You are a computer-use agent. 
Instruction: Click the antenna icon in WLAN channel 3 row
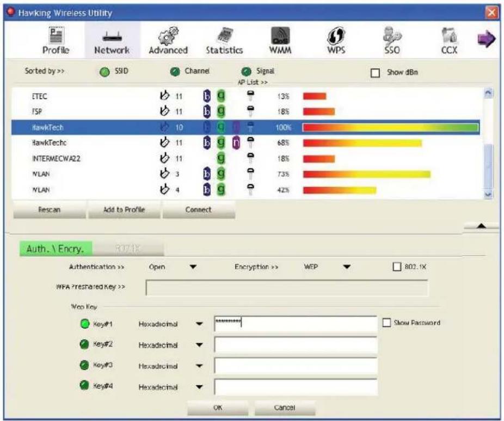(x=164, y=174)
